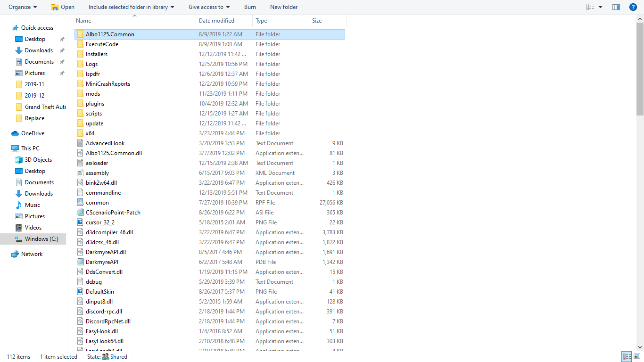Open the Grand Theft Auto sidebar folder
644x362 pixels.
(46, 107)
